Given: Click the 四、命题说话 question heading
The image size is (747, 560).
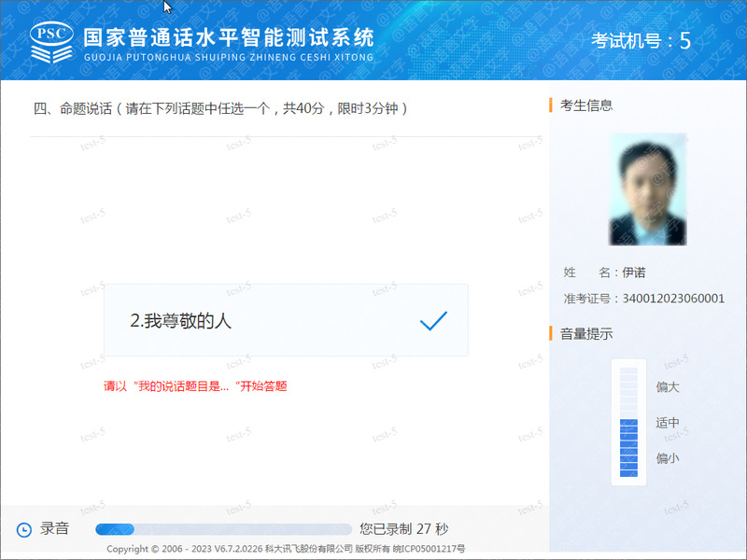Looking at the screenshot, I should point(220,108).
